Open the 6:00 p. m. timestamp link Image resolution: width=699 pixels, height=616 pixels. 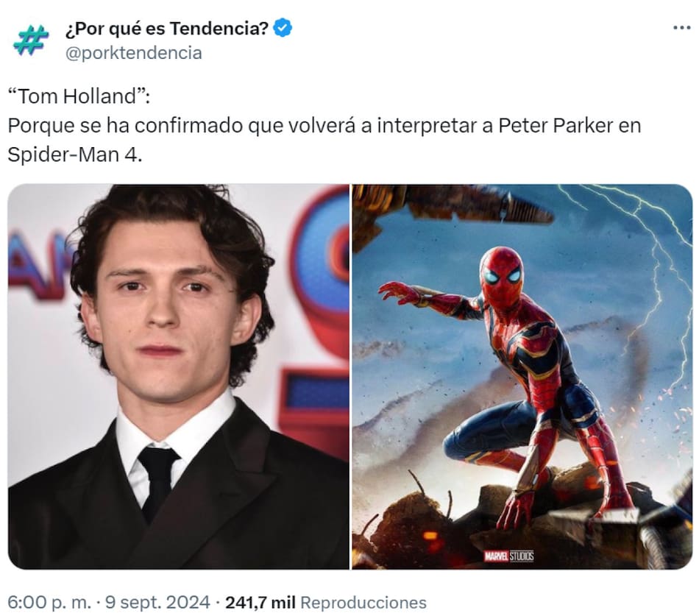[49, 602]
